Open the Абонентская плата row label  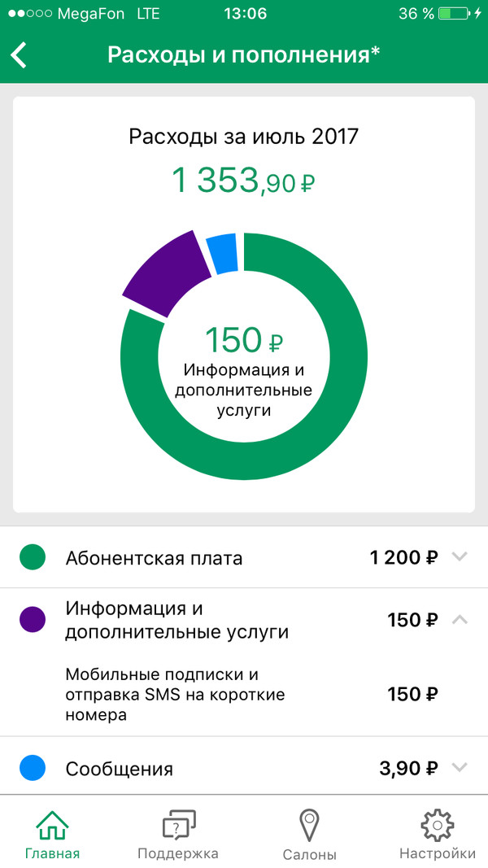coord(155,559)
